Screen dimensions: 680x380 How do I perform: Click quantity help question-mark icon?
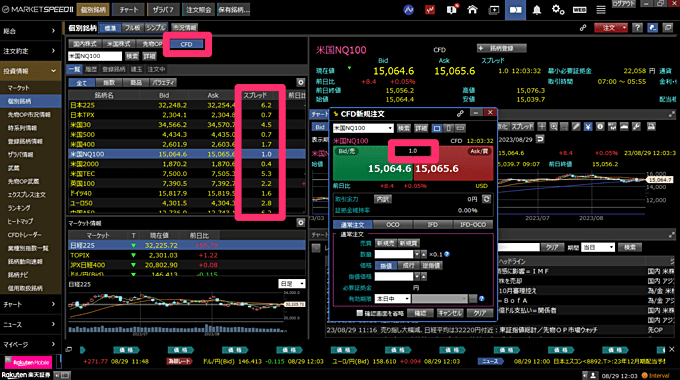click(x=447, y=254)
